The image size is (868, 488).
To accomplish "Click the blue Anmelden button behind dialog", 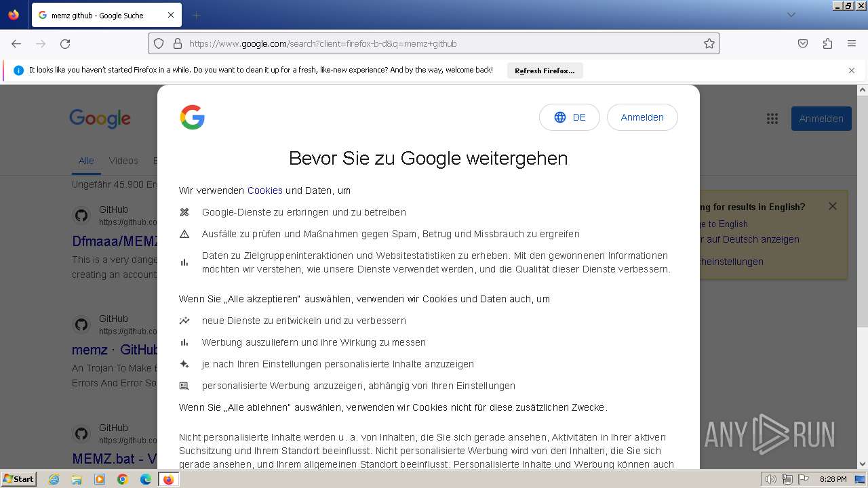I will (x=821, y=119).
